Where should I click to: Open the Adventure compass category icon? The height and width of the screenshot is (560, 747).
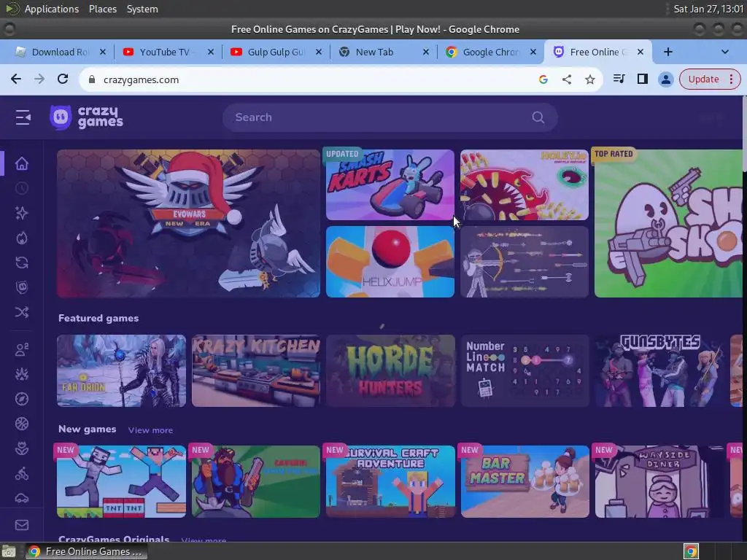coord(21,399)
